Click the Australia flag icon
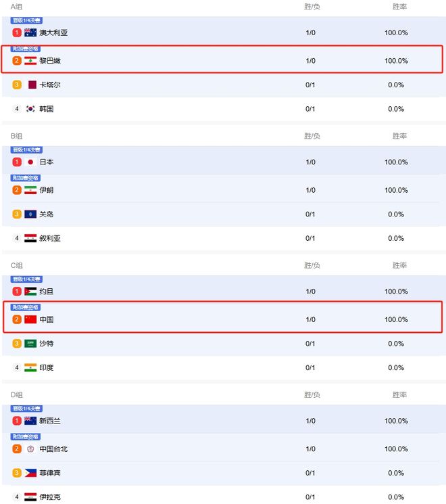 [30, 32]
